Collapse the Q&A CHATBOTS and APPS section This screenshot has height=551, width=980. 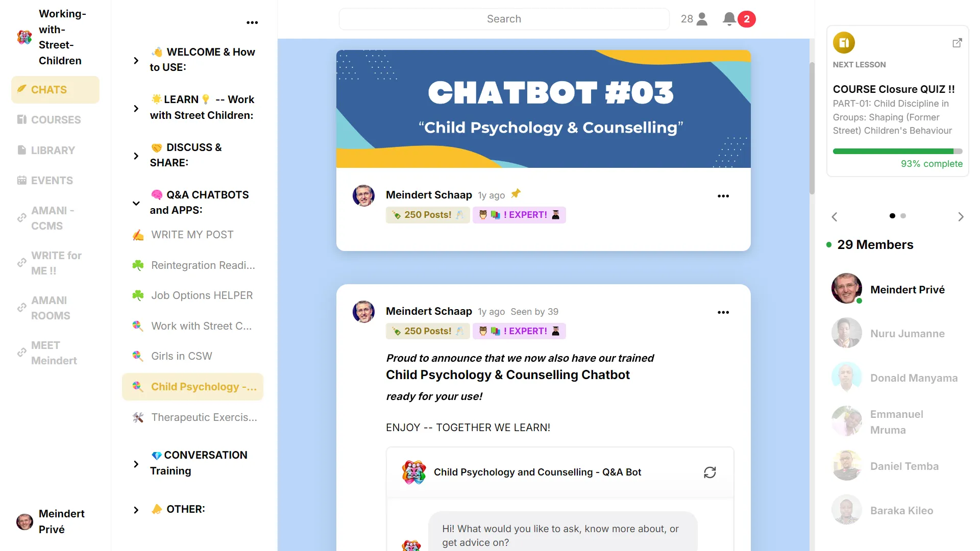point(136,203)
